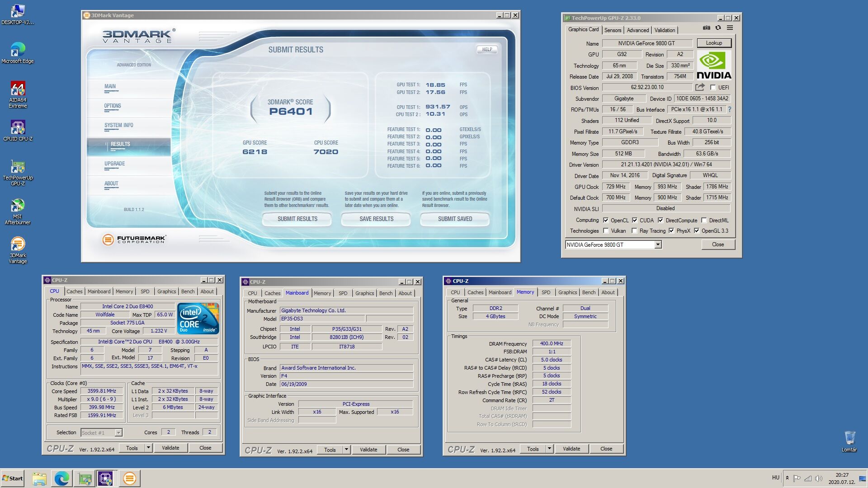The height and width of the screenshot is (488, 868).
Task: Click Driver Version field in GPU-Z
Action: (x=666, y=164)
